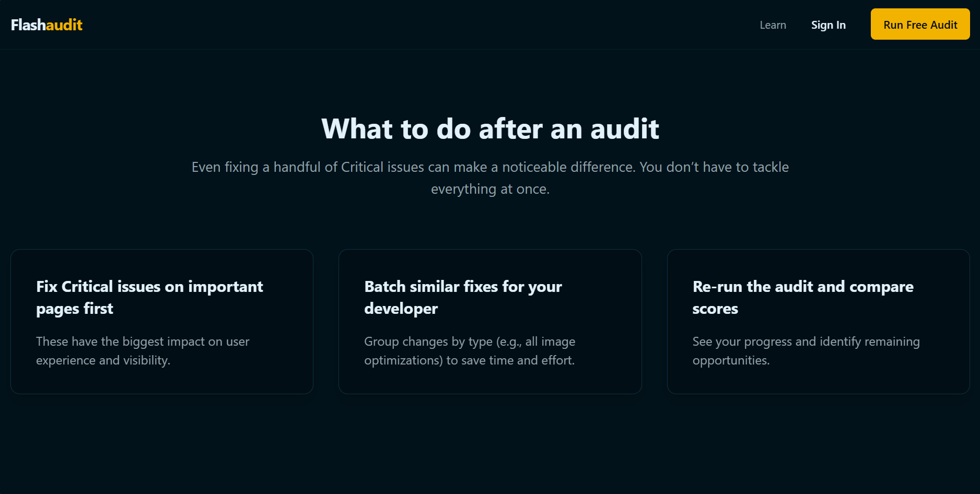Image resolution: width=980 pixels, height=494 pixels.
Task: Click the top navigation bar area
Action: tap(490, 25)
